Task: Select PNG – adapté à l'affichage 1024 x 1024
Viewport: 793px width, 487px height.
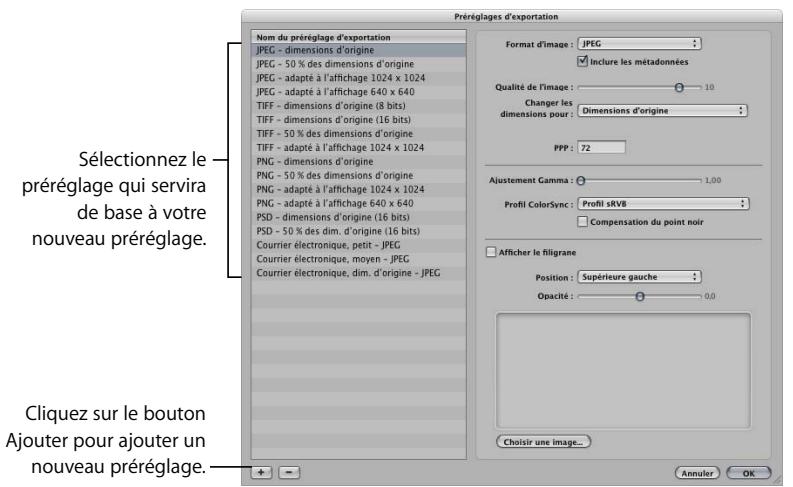Action: pos(359,189)
